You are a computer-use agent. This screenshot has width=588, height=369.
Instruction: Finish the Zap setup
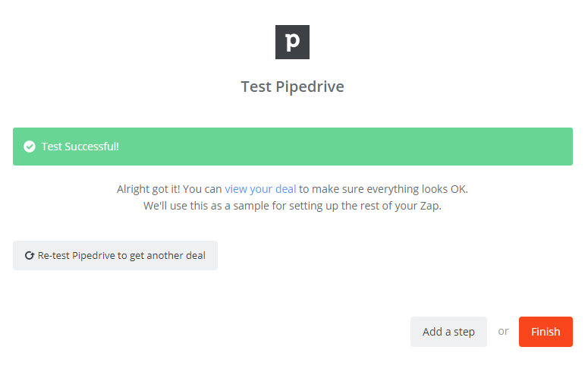pos(546,332)
